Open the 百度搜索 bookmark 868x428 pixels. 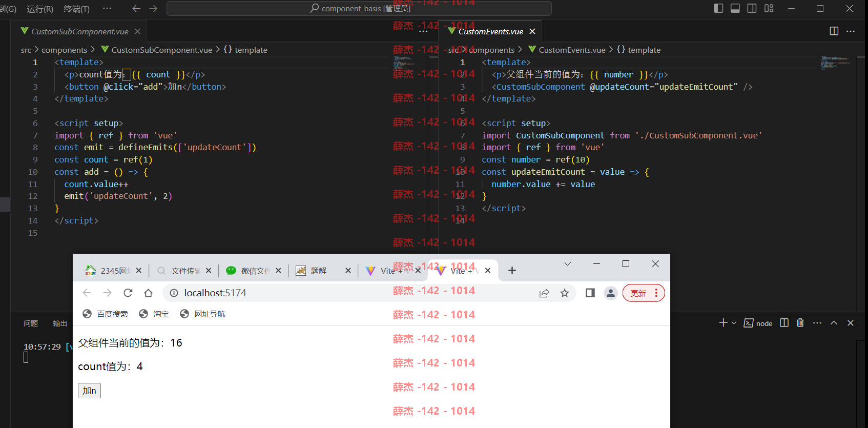pos(106,314)
